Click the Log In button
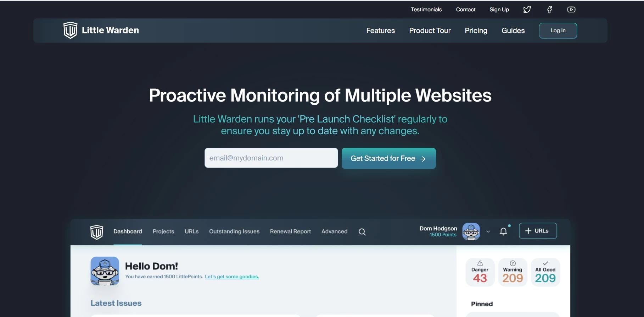 pyautogui.click(x=558, y=31)
